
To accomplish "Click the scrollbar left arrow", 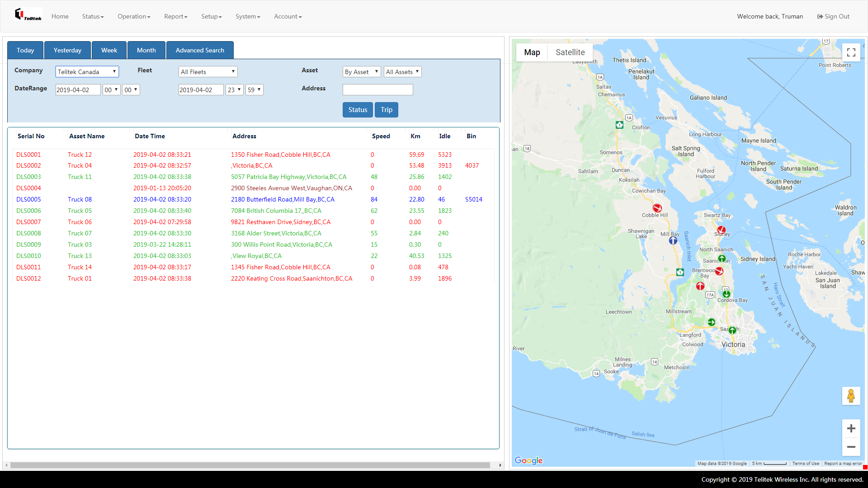I will (6, 465).
